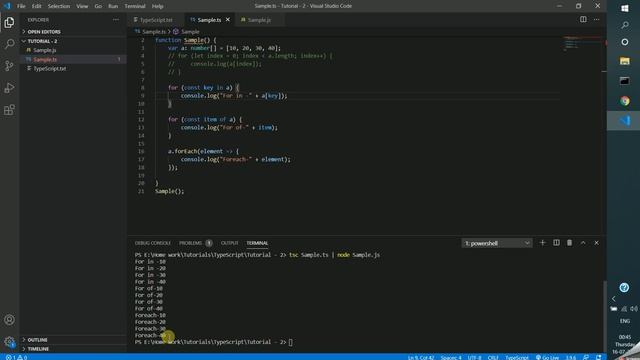Change the UTF-8 encoding status
This screenshot has height=360, width=640.
474,357
